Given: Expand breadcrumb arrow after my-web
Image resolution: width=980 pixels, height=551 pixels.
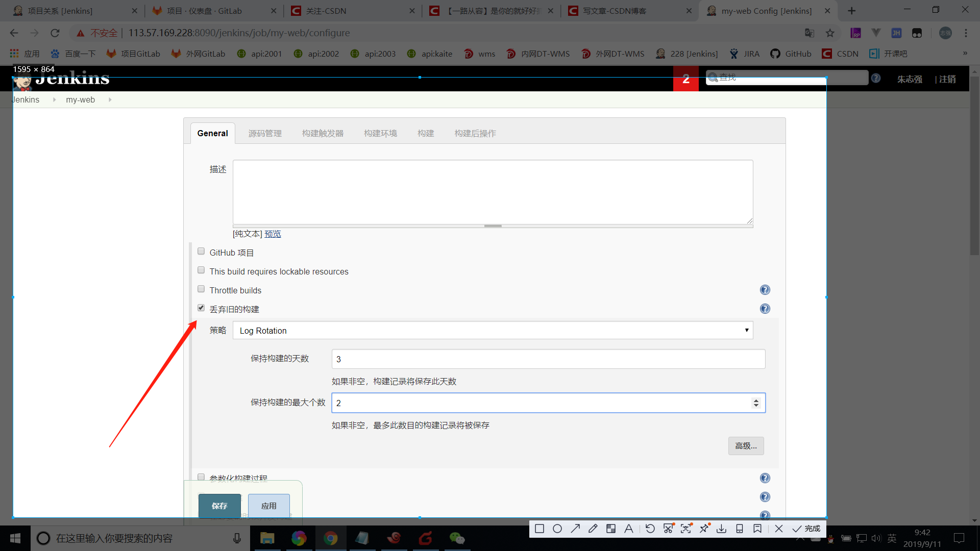Looking at the screenshot, I should point(110,99).
